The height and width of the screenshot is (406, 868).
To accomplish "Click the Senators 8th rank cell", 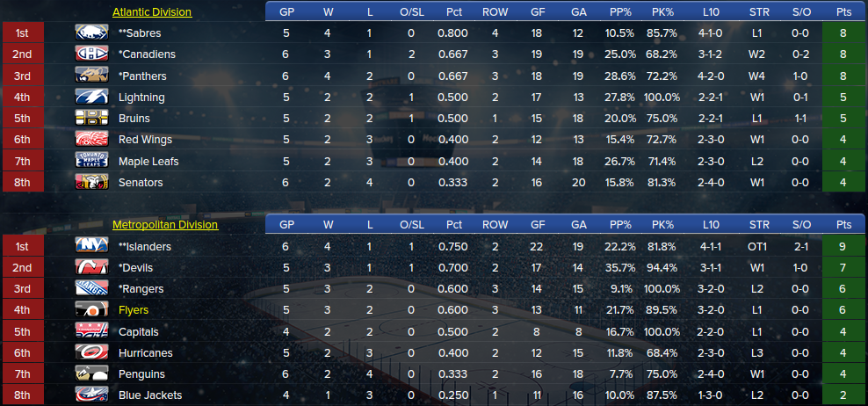I will click(23, 182).
